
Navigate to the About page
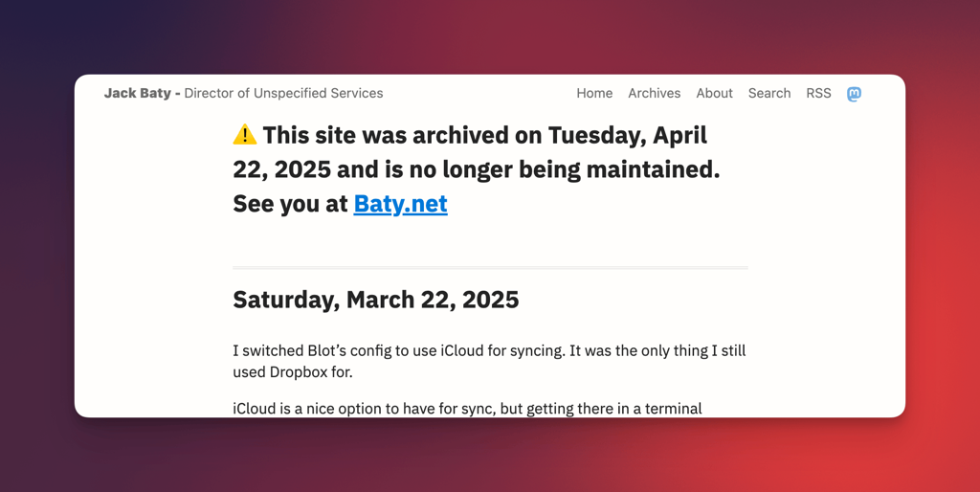(714, 94)
